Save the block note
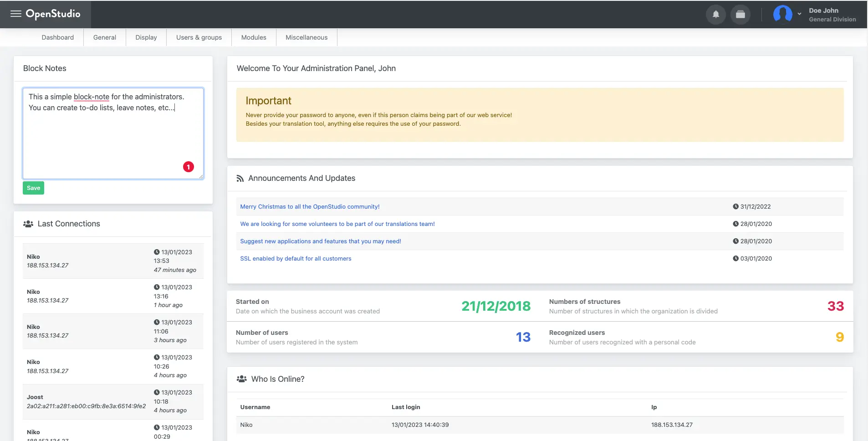The image size is (868, 441). (33, 188)
